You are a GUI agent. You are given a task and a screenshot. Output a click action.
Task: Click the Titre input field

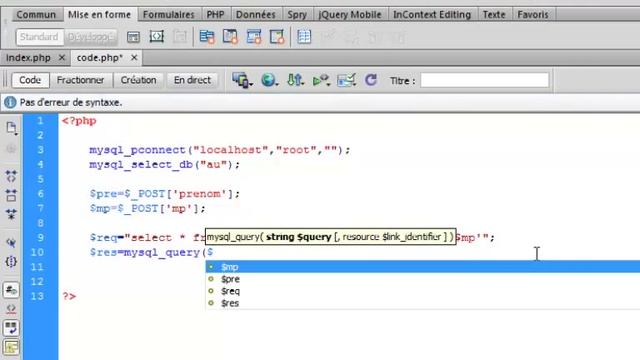(484, 80)
